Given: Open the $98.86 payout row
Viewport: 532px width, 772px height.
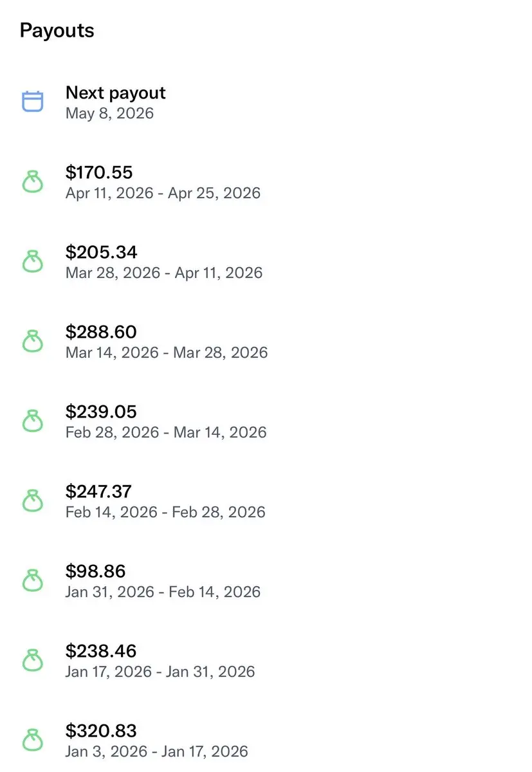Looking at the screenshot, I should coord(95,571).
